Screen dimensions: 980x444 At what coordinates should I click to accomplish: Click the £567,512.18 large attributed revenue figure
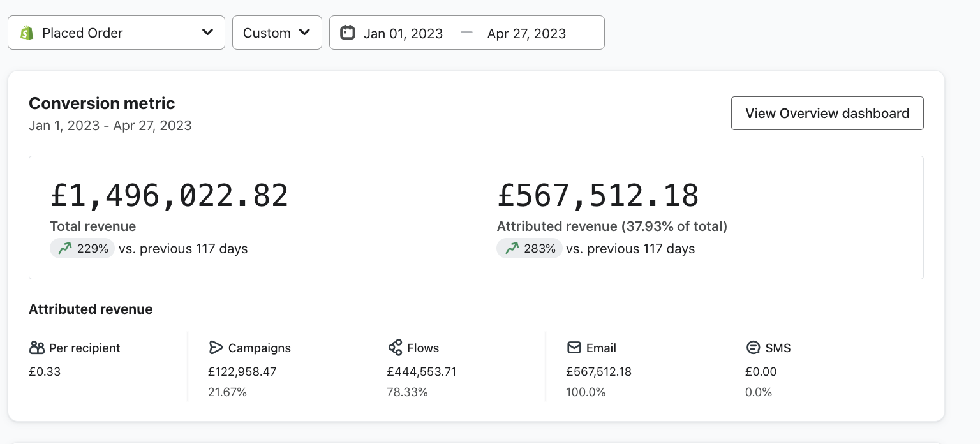598,196
